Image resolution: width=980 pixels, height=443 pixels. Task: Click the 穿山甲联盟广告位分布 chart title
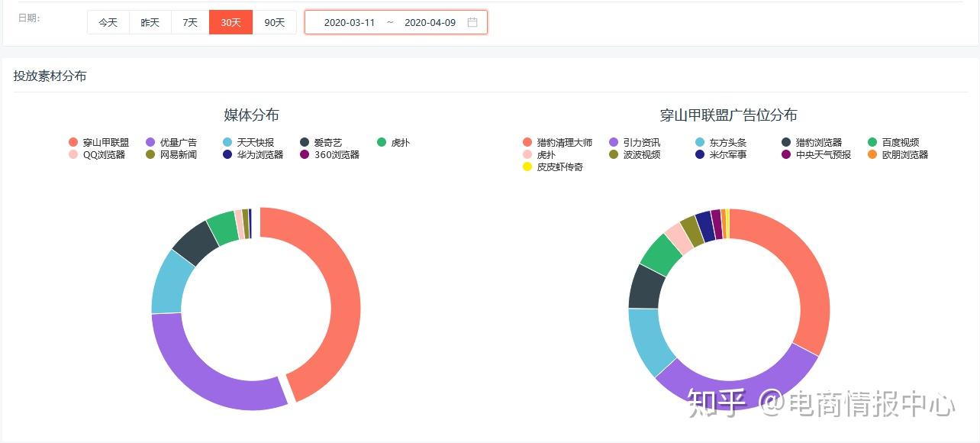728,115
